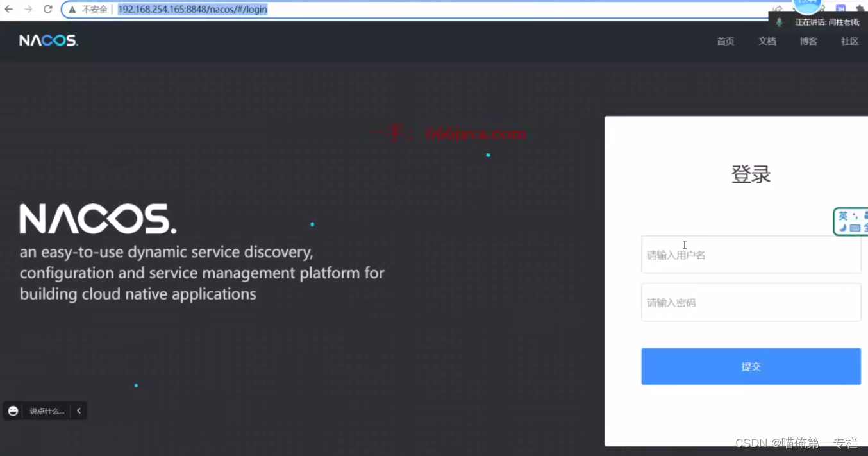Open the 首页 menu item
Image resolution: width=868 pixels, height=456 pixels.
pos(726,41)
